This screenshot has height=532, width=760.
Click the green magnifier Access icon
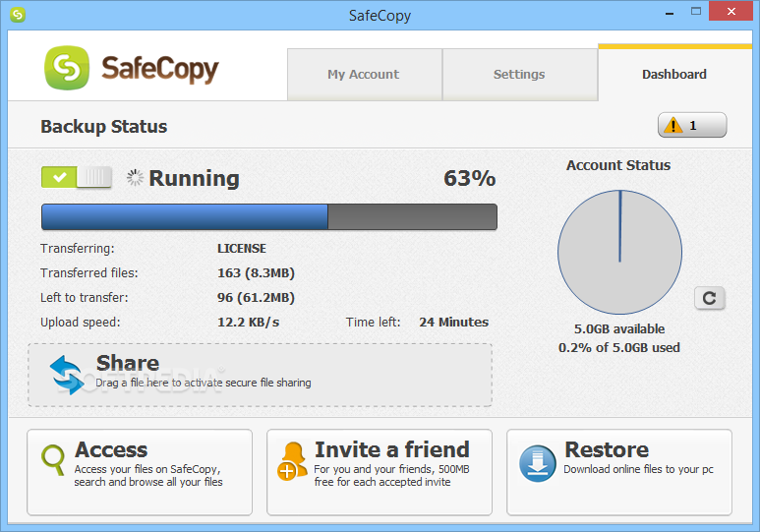click(x=53, y=460)
